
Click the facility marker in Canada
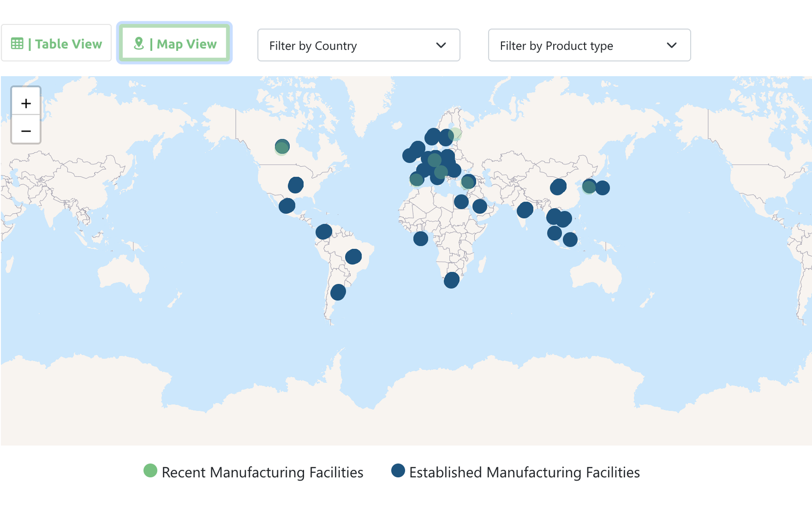[x=282, y=147]
